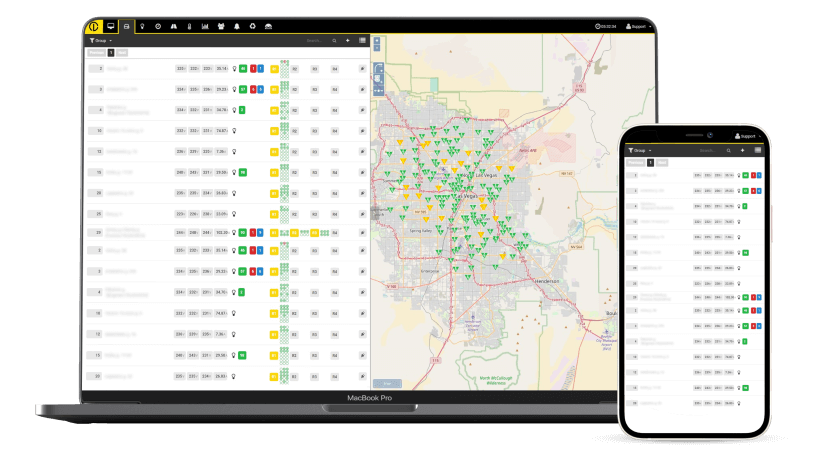The image size is (820, 462).
Task: Open the Support user menu on laptop
Action: [x=637, y=26]
